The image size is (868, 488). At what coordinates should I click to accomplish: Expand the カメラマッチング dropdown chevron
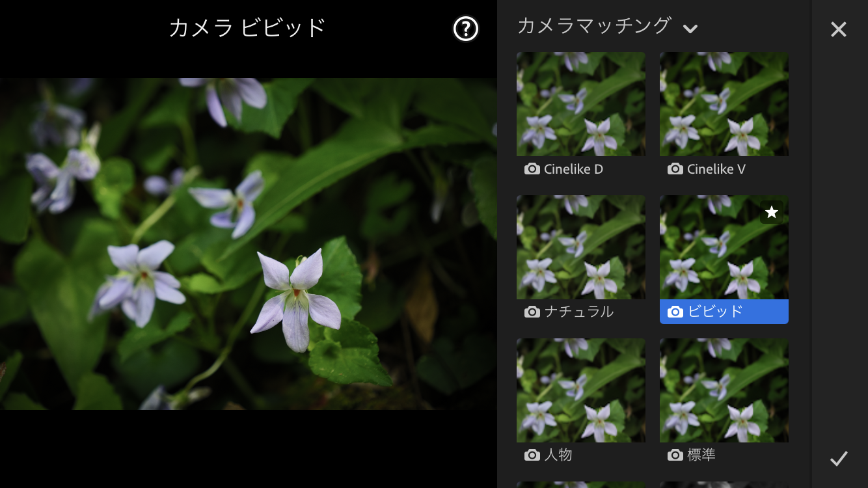point(690,29)
